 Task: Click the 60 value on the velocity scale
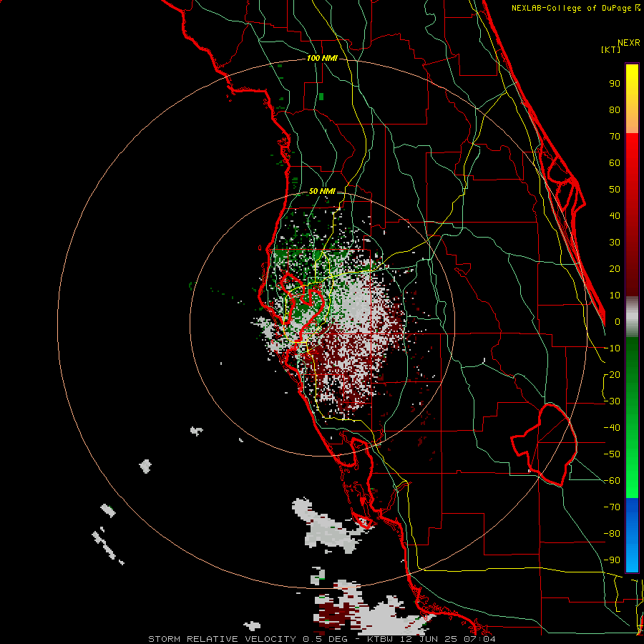click(x=615, y=162)
